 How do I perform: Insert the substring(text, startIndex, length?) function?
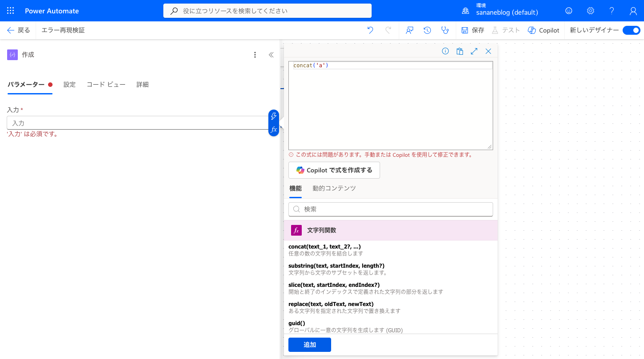(x=391, y=269)
